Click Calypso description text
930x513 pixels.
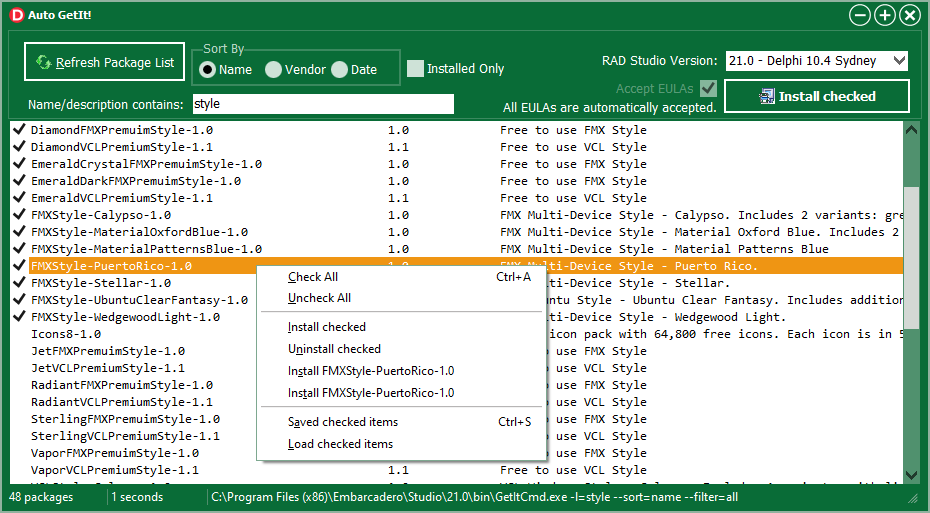[x=701, y=215]
